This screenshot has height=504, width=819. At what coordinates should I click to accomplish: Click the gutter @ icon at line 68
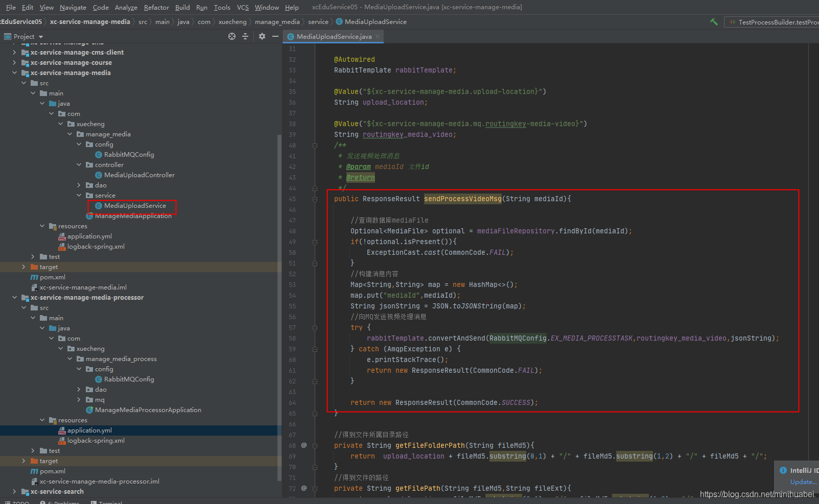(304, 445)
